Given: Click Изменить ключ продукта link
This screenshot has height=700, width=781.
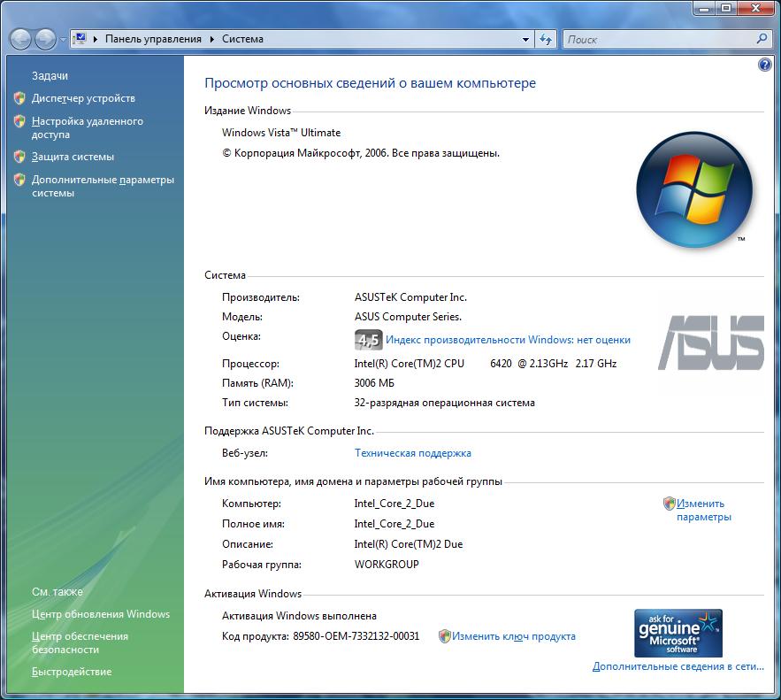Looking at the screenshot, I should pyautogui.click(x=514, y=636).
